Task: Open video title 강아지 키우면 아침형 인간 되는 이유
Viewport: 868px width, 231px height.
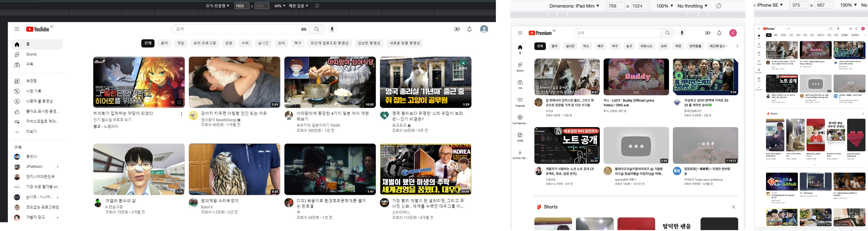Action: (x=234, y=114)
